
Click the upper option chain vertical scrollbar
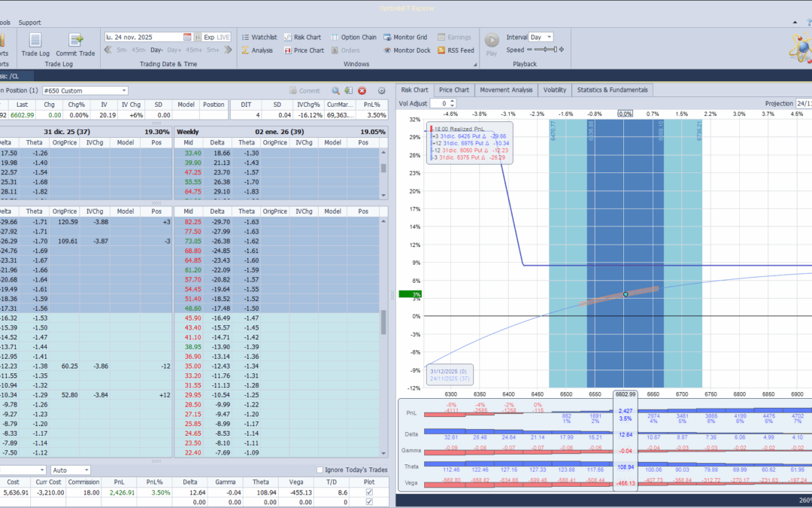click(383, 174)
